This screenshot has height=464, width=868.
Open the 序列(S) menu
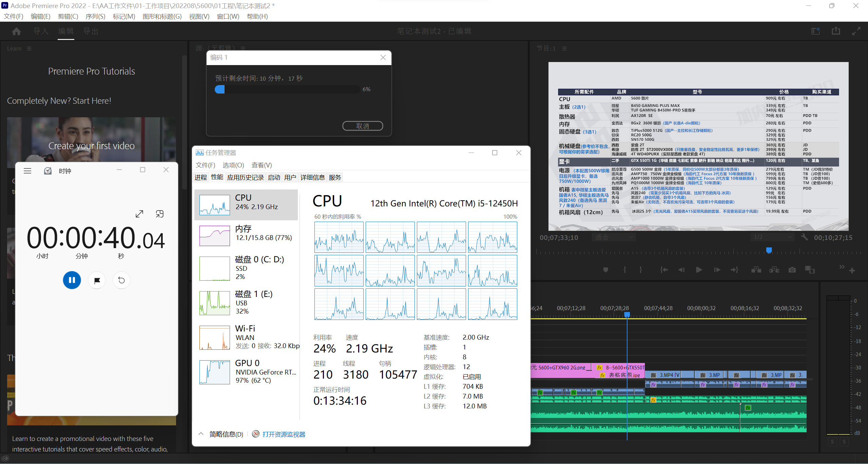point(95,16)
